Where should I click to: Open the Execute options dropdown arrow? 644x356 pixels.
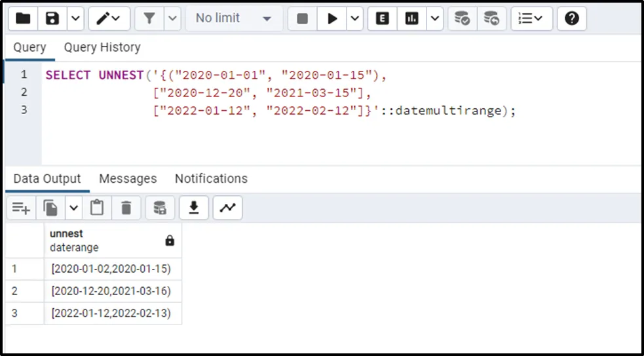coord(355,18)
